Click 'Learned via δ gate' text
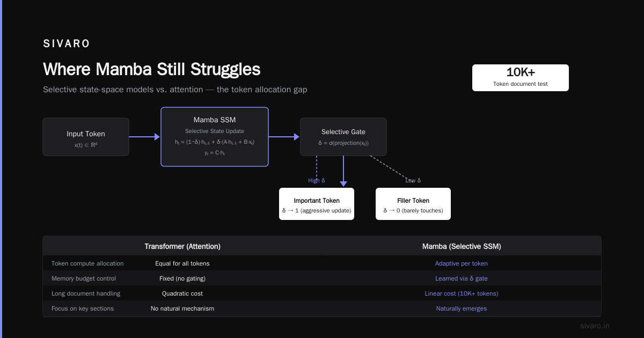Screen dimensions: 644x338 point(462,278)
